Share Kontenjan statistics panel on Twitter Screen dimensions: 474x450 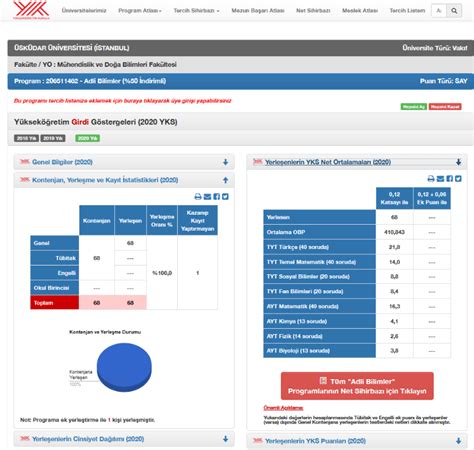(x=225, y=197)
